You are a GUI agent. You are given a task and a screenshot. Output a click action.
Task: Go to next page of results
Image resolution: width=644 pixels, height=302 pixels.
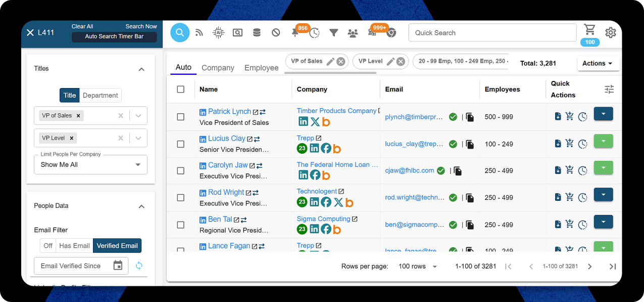point(589,267)
